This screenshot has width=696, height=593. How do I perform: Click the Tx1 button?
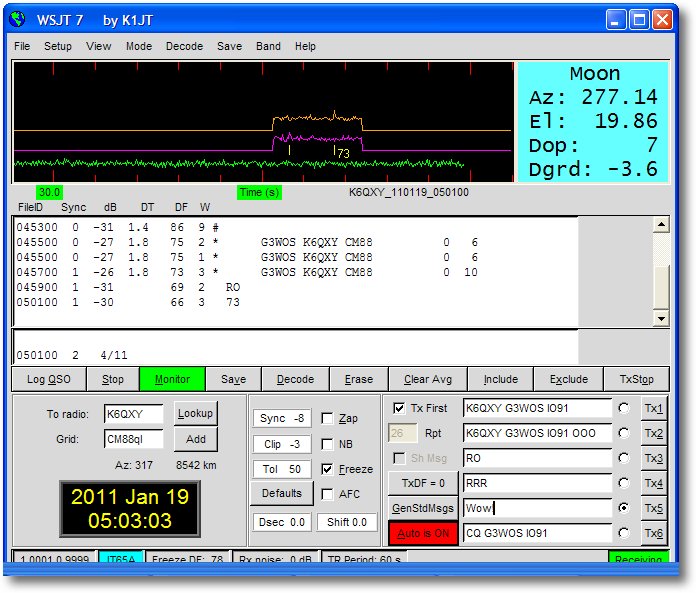pos(653,408)
